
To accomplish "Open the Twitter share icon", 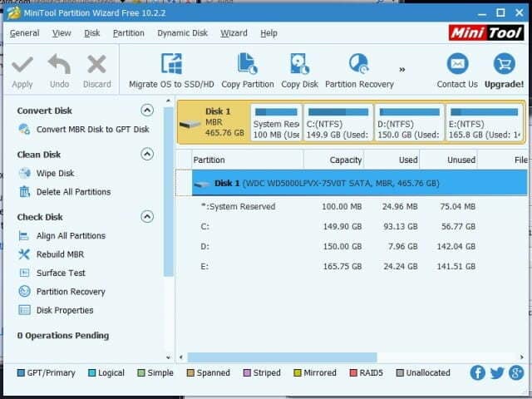I will 497,373.
